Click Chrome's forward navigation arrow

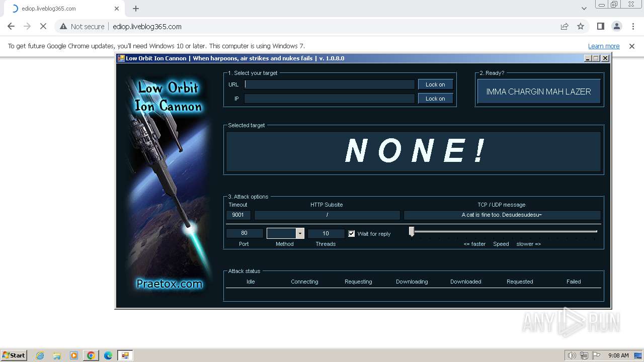[x=27, y=26]
